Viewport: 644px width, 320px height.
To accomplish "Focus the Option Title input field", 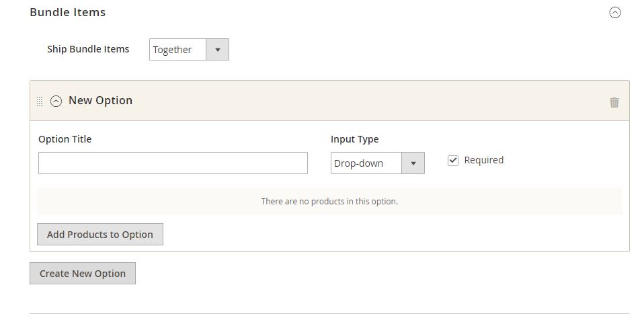I will 173,163.
